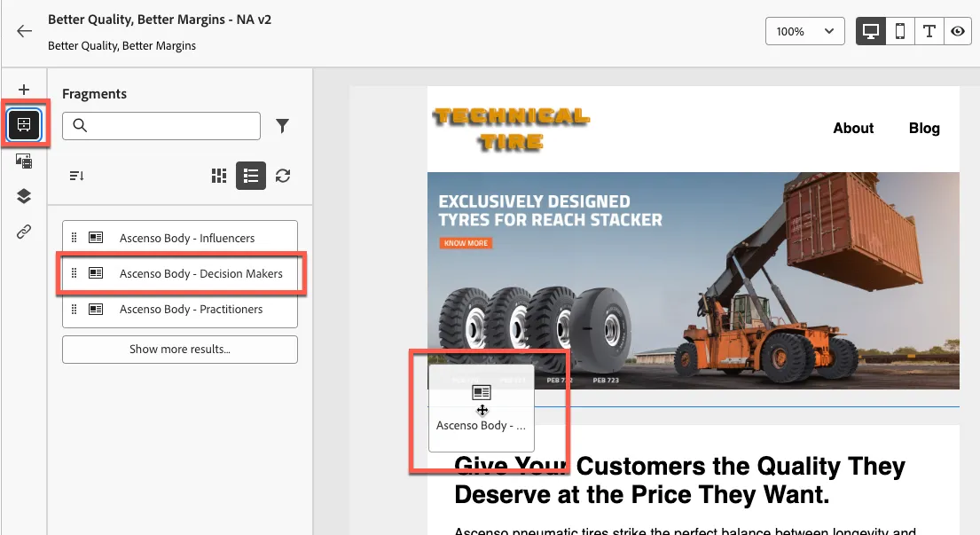
Task: Open the links icon in sidebar
Action: [x=24, y=232]
